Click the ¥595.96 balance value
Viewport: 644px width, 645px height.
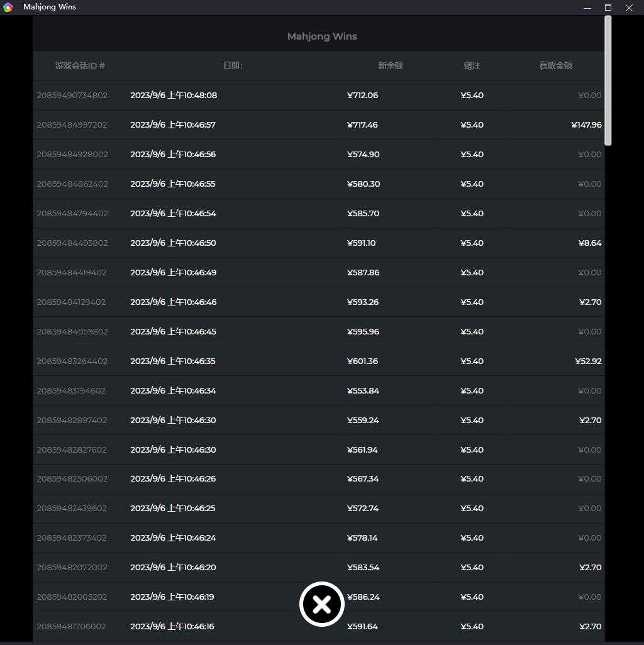click(x=363, y=331)
